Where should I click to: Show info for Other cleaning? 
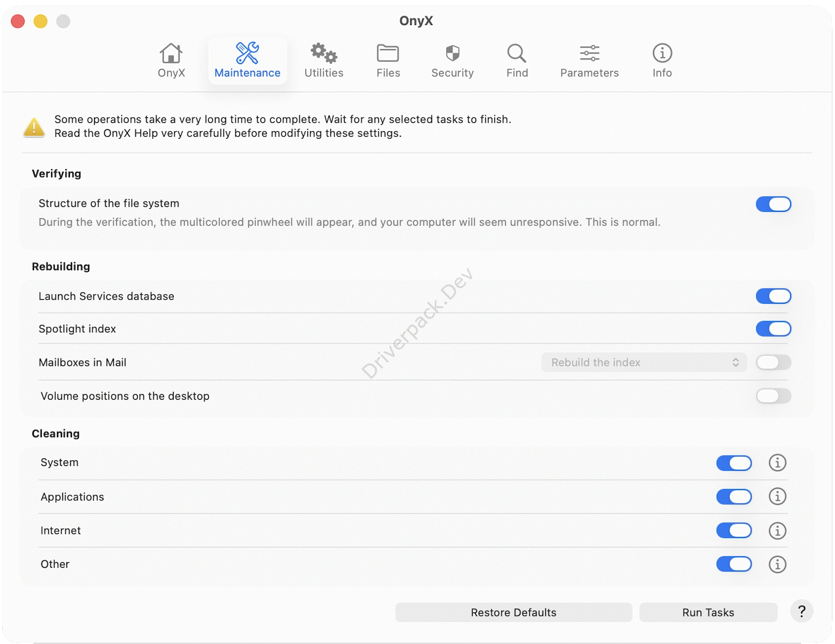777,564
